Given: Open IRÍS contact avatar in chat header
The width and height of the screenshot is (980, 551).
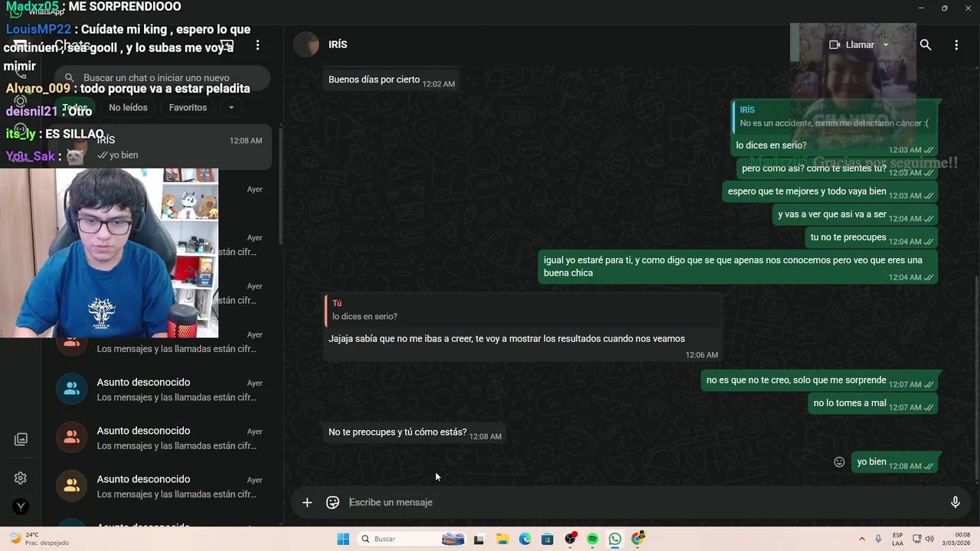Looking at the screenshot, I should [306, 45].
